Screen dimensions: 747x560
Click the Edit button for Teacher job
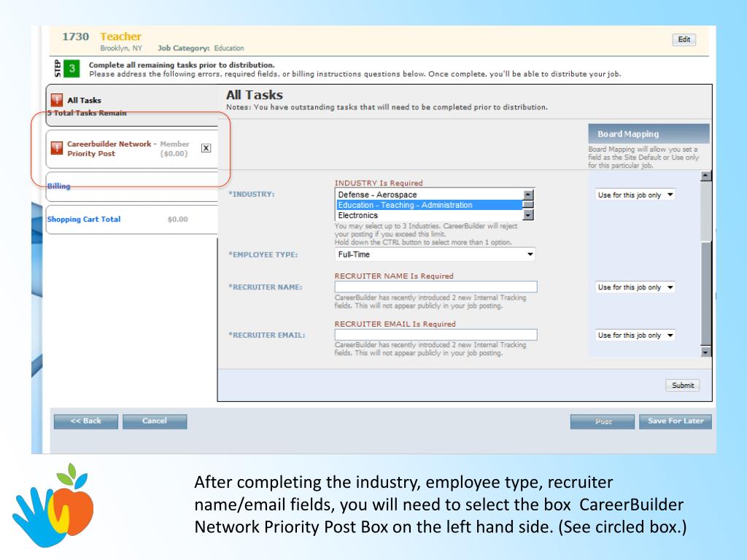coord(684,39)
